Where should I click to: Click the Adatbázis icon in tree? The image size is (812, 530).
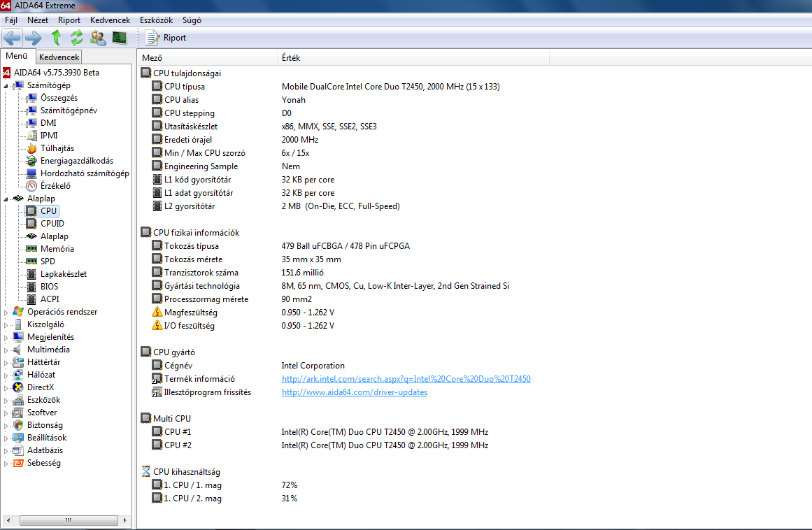[x=18, y=450]
